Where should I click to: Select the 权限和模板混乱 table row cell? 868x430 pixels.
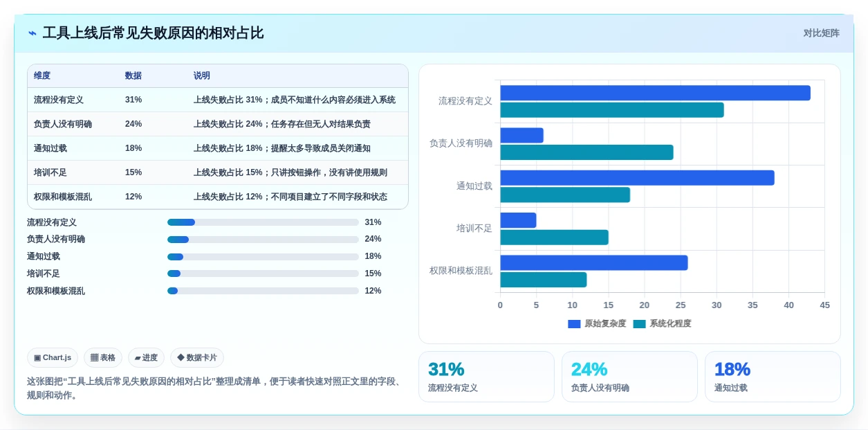[63, 197]
